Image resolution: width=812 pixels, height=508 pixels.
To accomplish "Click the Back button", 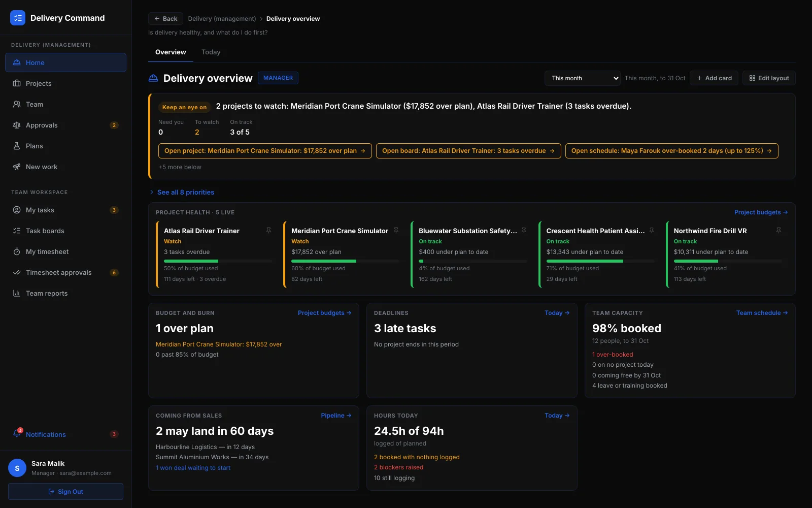I will (x=165, y=19).
